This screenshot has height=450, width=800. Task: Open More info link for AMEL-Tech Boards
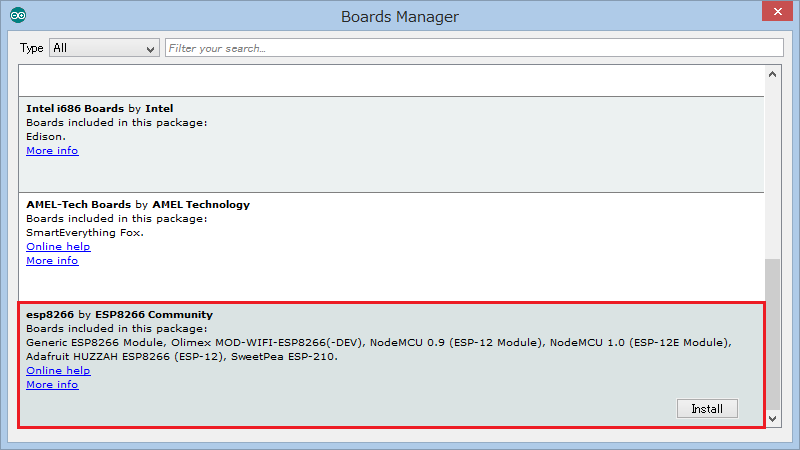point(52,260)
